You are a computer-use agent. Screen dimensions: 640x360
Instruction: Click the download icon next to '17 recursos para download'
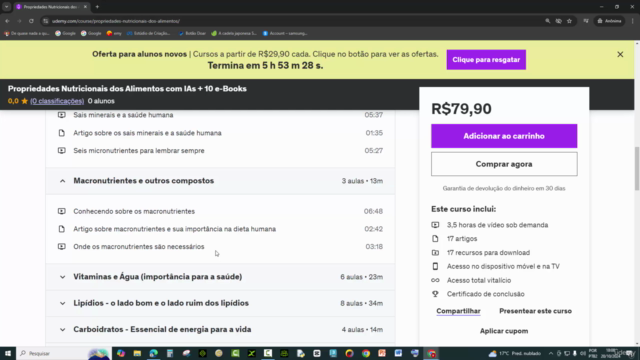pyautogui.click(x=435, y=253)
